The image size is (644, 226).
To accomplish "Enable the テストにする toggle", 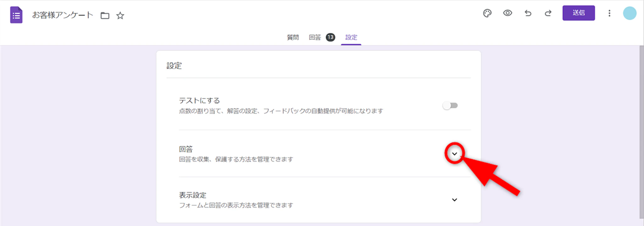I will (x=450, y=106).
